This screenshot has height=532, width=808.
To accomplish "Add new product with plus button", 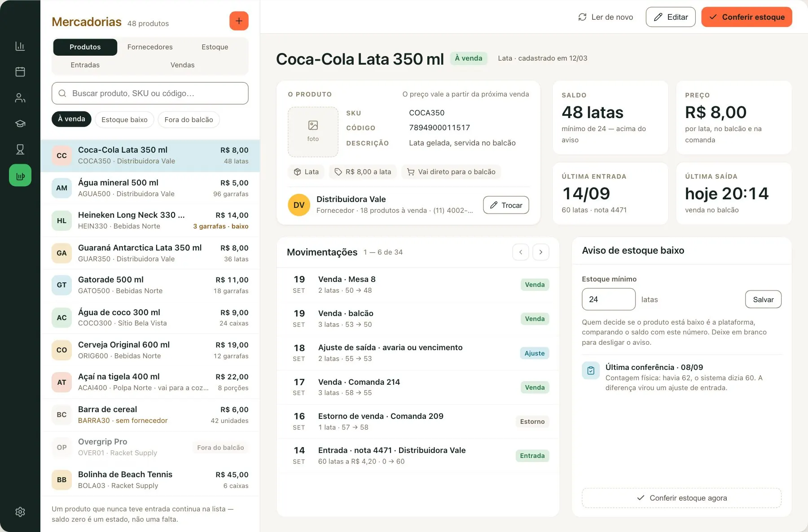I will point(239,21).
